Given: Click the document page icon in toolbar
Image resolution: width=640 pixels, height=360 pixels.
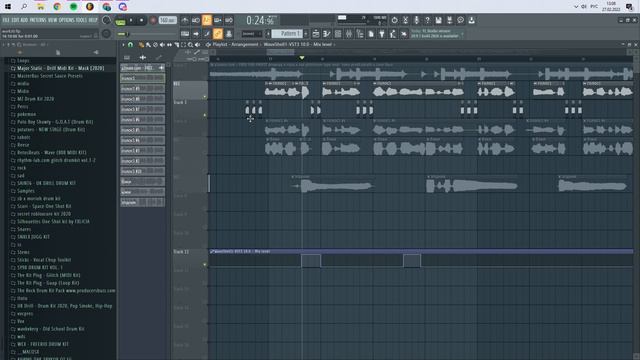Looking at the screenshot, I should click(371, 34).
